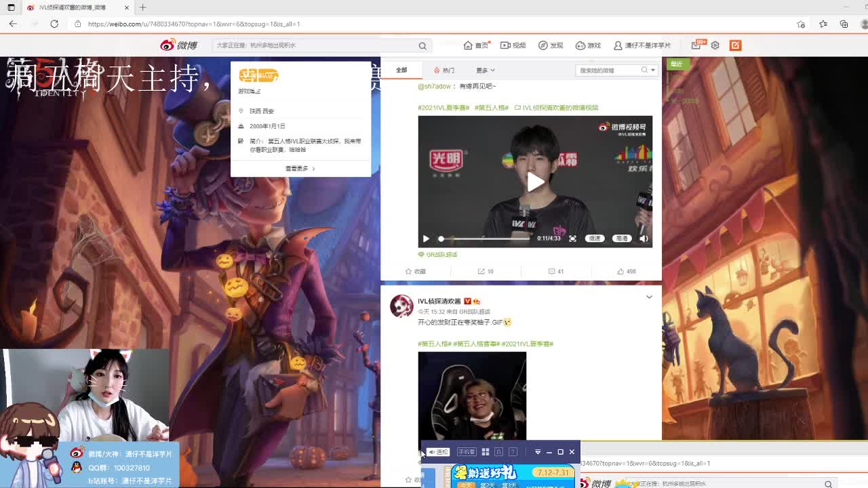Go to 首页 home in Weibo nav
Viewport: 868px width, 488px height.
pyautogui.click(x=476, y=45)
